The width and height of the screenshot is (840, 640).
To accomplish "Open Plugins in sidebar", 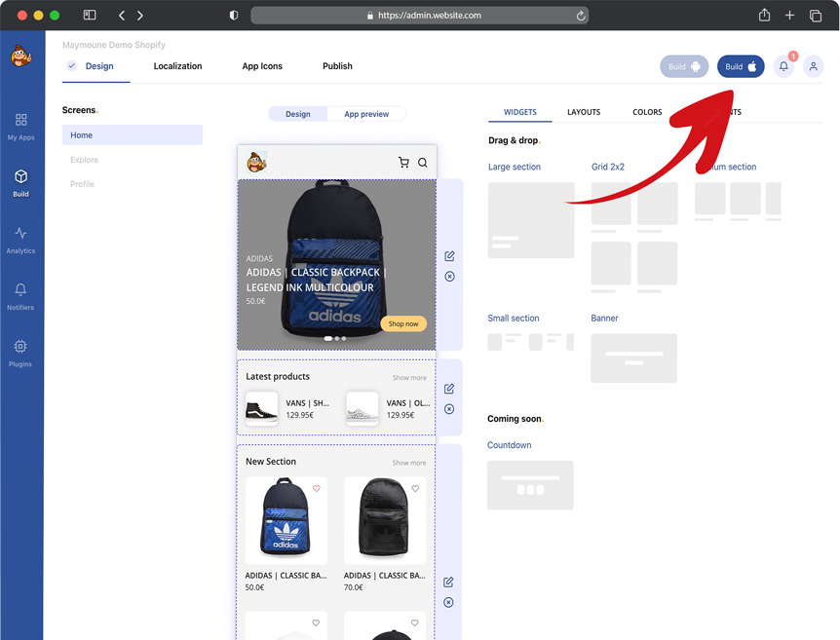I will click(x=20, y=353).
